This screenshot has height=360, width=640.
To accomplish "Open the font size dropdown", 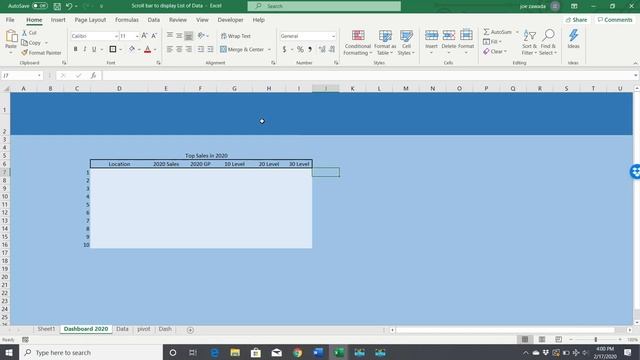I will 137,36.
